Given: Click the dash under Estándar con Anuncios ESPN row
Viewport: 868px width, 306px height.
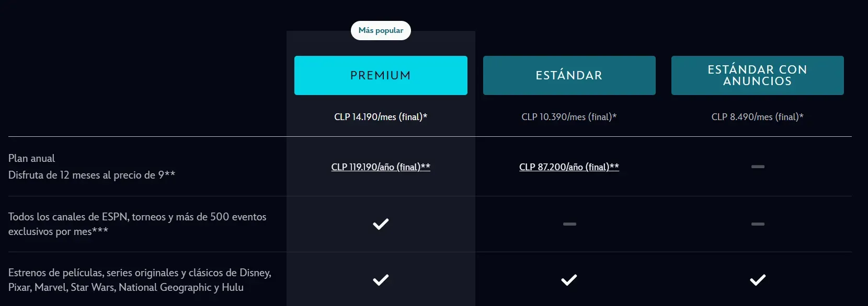Looking at the screenshot, I should 757,224.
